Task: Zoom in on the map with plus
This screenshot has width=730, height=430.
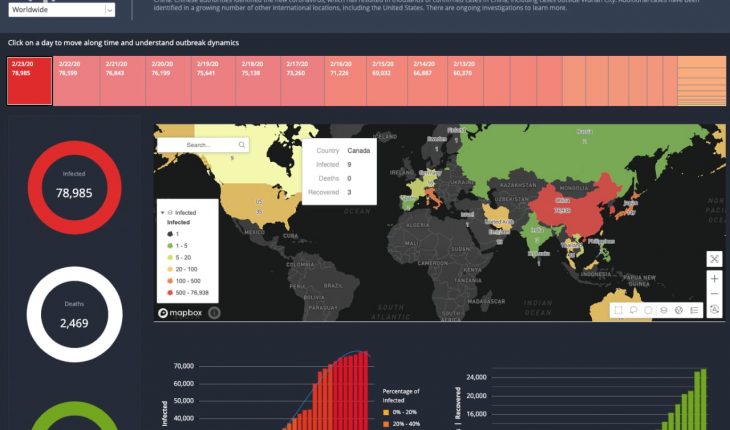Action: [x=714, y=279]
